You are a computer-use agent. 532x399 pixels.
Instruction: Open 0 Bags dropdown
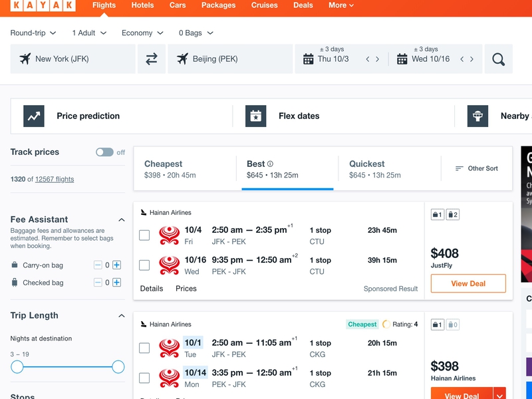[x=196, y=33]
